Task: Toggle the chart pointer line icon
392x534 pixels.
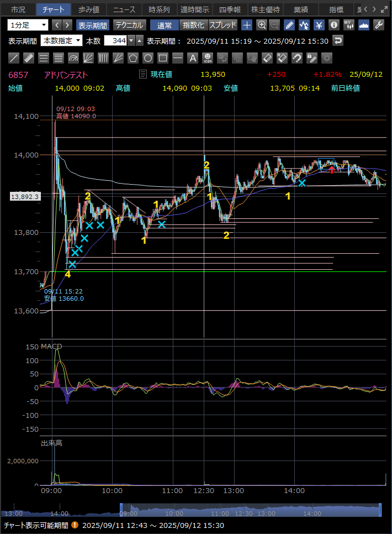Action: click(x=304, y=25)
